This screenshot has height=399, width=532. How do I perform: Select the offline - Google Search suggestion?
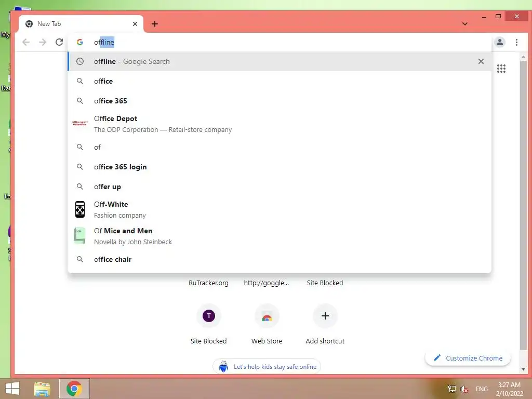pyautogui.click(x=280, y=61)
